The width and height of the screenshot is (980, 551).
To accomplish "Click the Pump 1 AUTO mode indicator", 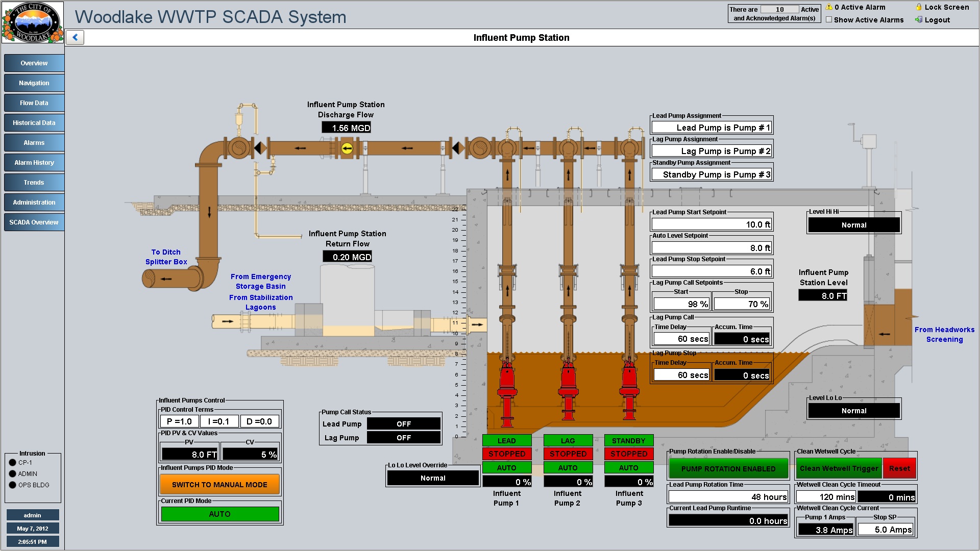I will click(507, 468).
